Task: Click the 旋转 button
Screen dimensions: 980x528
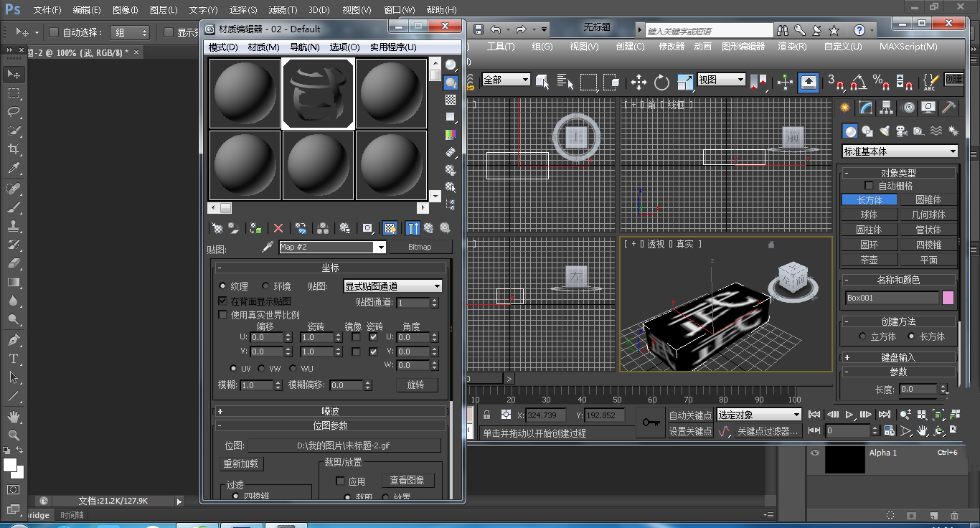Action: tap(417, 385)
